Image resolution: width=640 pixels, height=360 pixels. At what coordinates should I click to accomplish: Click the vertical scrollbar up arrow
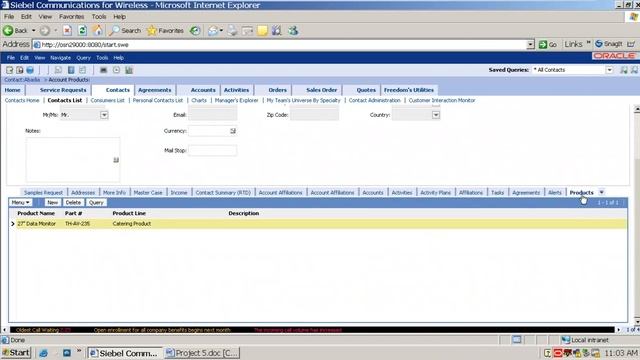[x=637, y=109]
